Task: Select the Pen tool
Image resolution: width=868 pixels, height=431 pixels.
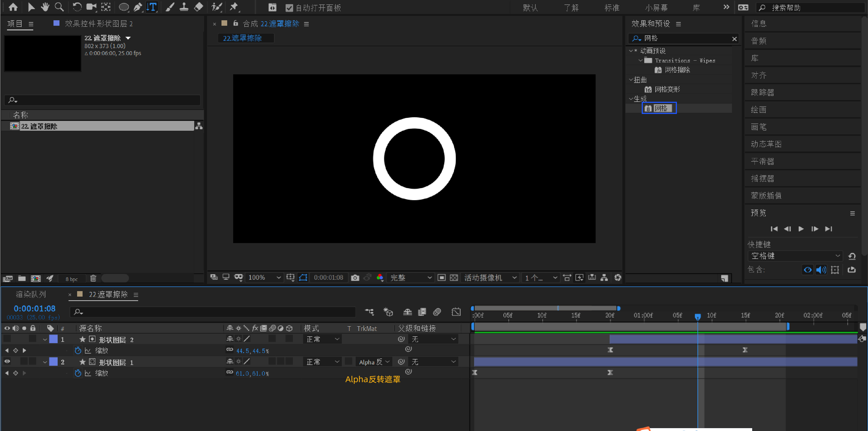Action: point(137,7)
